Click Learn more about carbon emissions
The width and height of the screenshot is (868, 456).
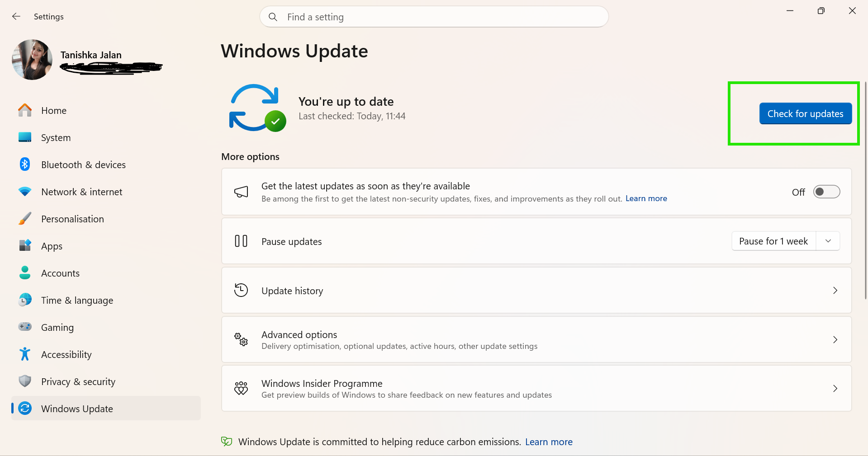click(x=549, y=442)
